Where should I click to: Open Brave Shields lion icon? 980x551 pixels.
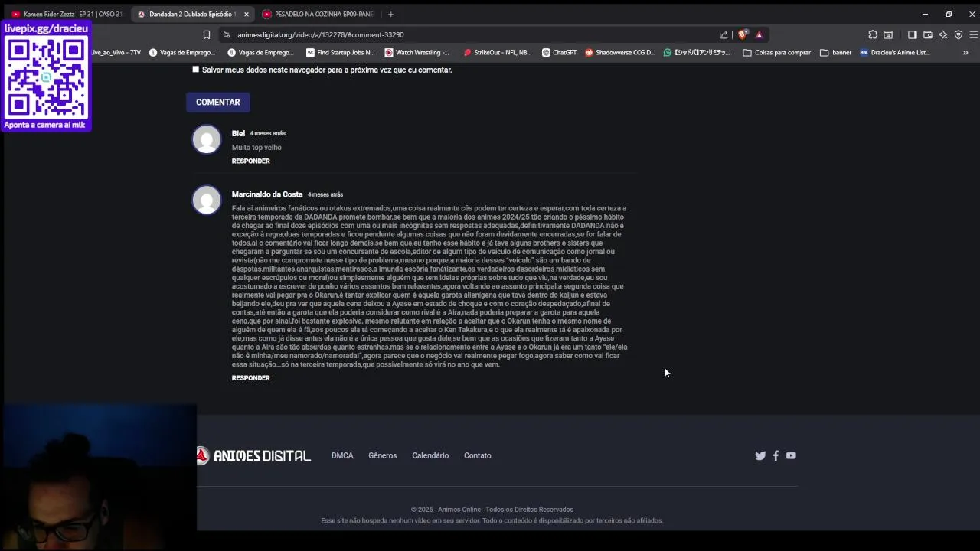(x=742, y=34)
